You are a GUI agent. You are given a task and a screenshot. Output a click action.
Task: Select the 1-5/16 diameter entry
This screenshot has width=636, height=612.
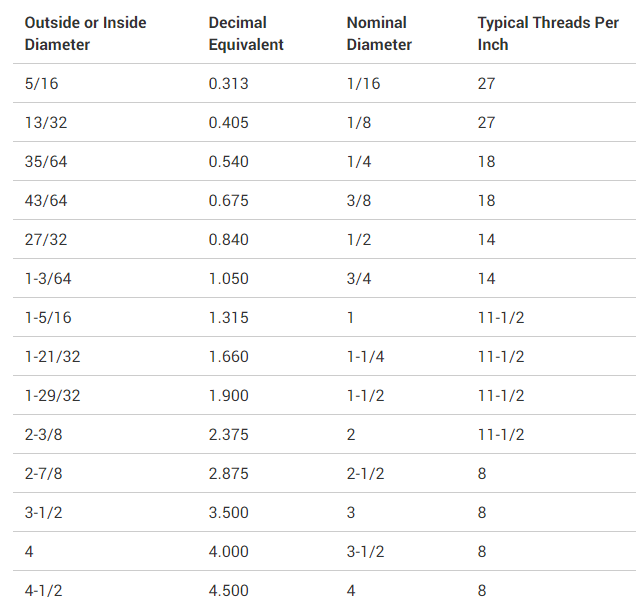coord(48,318)
